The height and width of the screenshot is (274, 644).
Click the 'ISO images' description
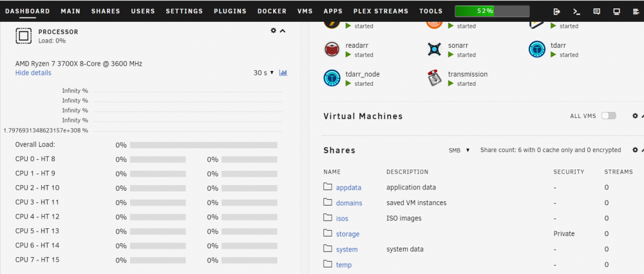[x=404, y=219]
